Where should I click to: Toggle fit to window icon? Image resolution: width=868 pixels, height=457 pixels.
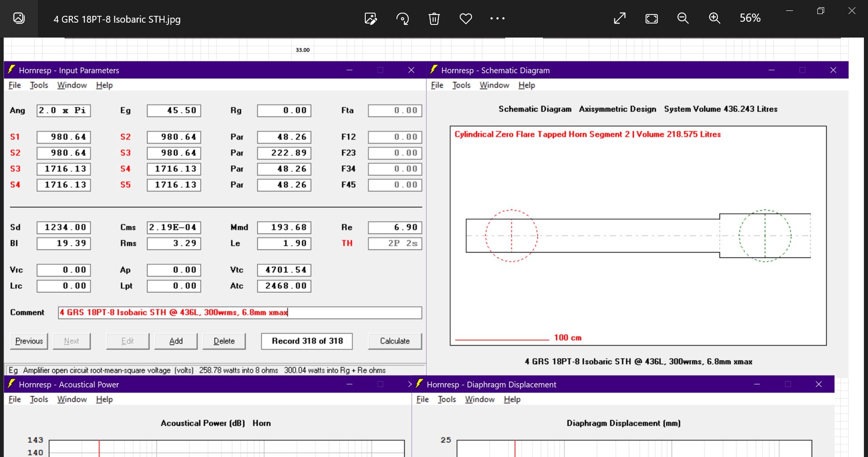click(x=651, y=19)
